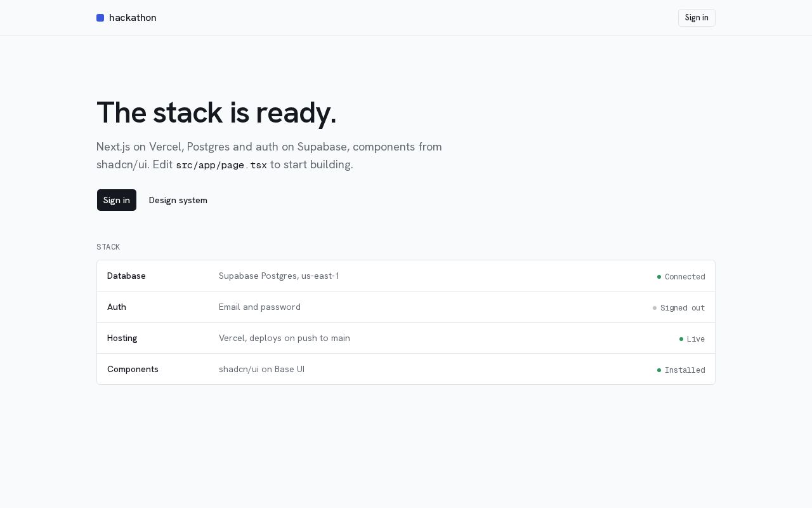Click the green Installed status dot
This screenshot has height=508, width=812.
click(659, 370)
